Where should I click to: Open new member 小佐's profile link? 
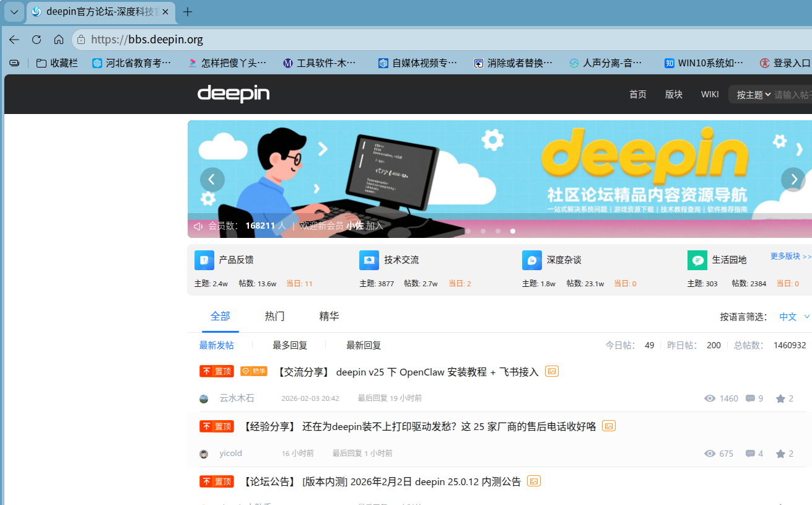coord(355,226)
